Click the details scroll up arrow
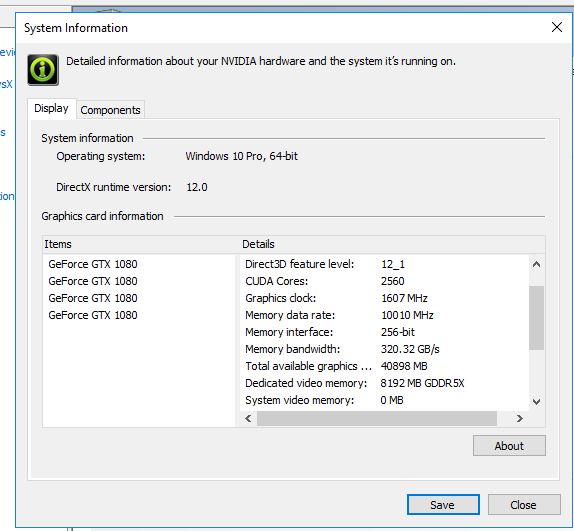Viewport: 574px width, 531px height. [536, 264]
